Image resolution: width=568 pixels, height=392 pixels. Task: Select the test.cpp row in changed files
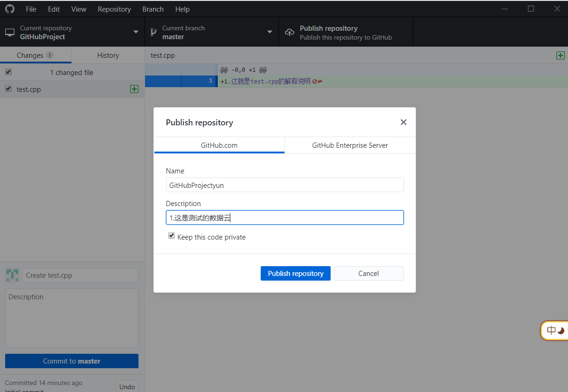[x=72, y=89]
